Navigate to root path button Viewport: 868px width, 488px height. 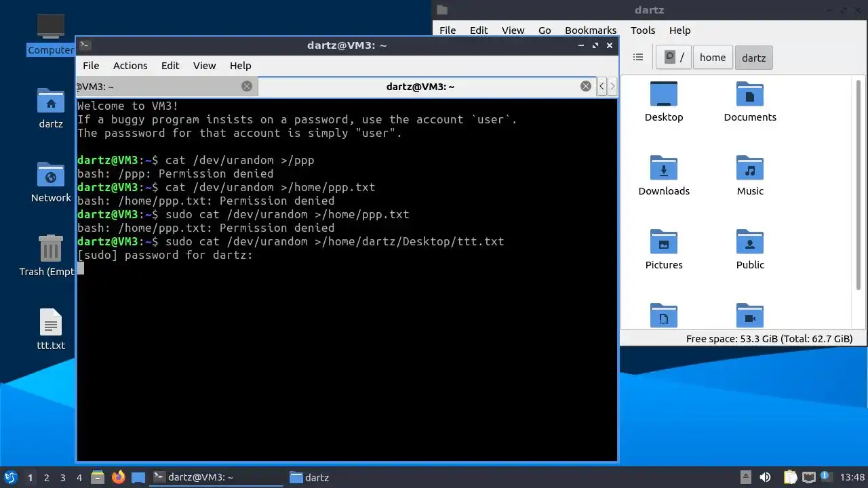click(x=673, y=58)
